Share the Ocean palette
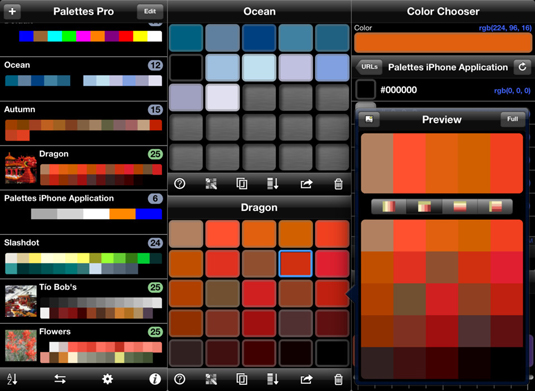The width and height of the screenshot is (535, 391). coord(306,184)
